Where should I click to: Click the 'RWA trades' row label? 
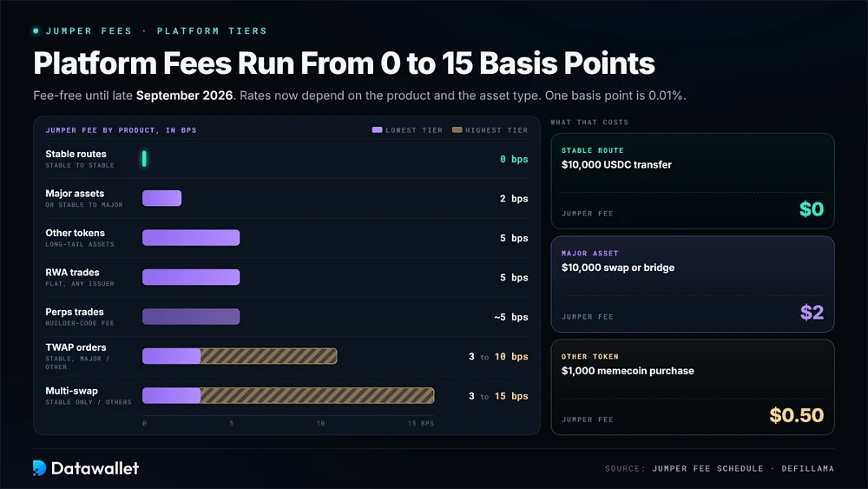click(73, 273)
